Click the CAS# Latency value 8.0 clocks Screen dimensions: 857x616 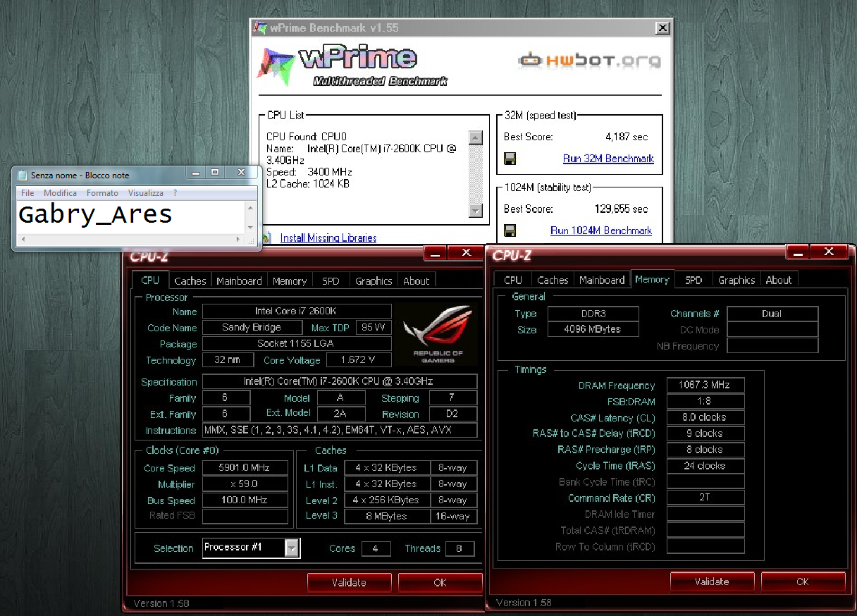coord(705,417)
